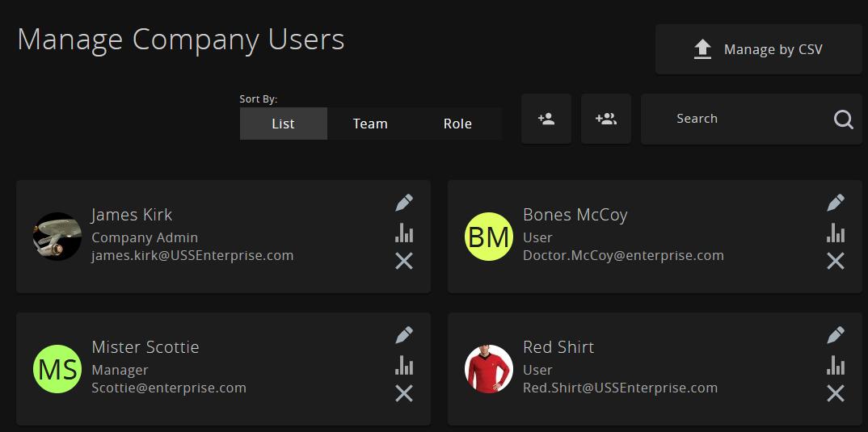Click the upload arrow icon
Screen dimensions: 868x432
[x=702, y=49]
